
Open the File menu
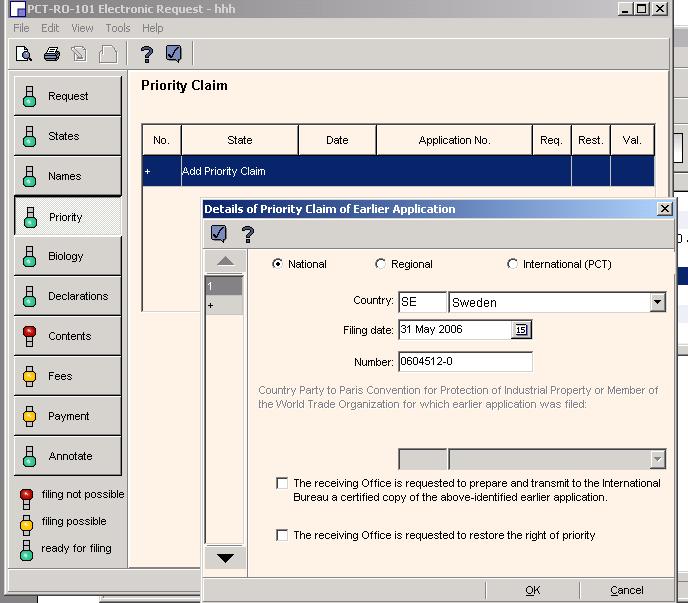21,28
